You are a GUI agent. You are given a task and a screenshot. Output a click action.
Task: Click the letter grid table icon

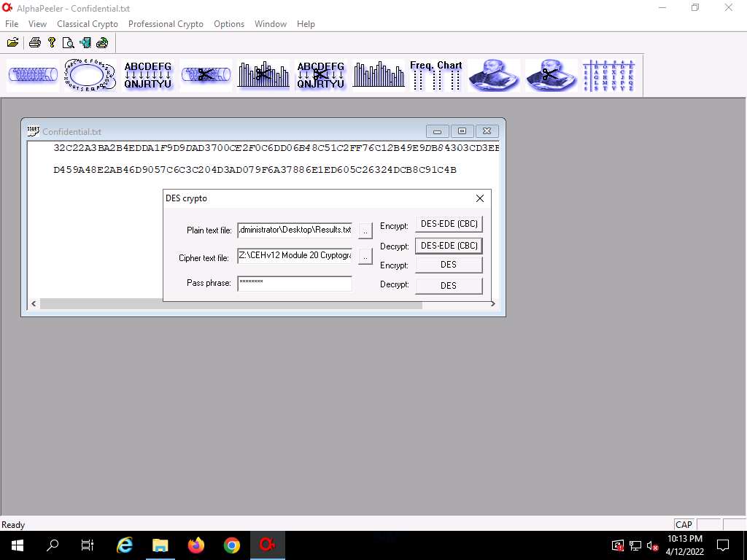pos(610,75)
